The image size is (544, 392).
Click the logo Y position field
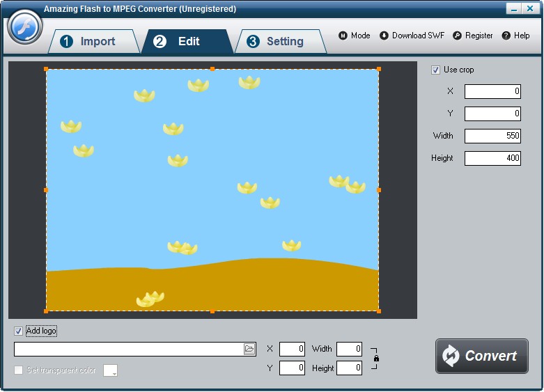click(x=292, y=368)
